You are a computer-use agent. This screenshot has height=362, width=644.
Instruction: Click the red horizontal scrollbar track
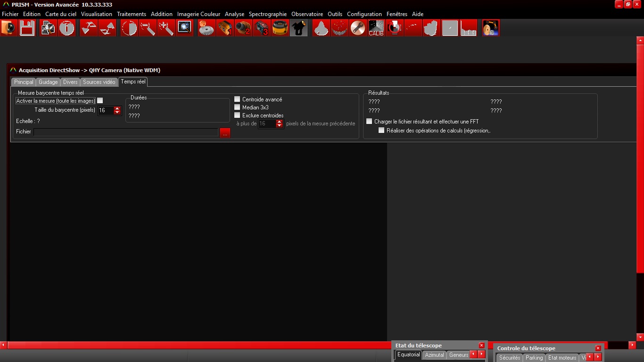[189, 346]
